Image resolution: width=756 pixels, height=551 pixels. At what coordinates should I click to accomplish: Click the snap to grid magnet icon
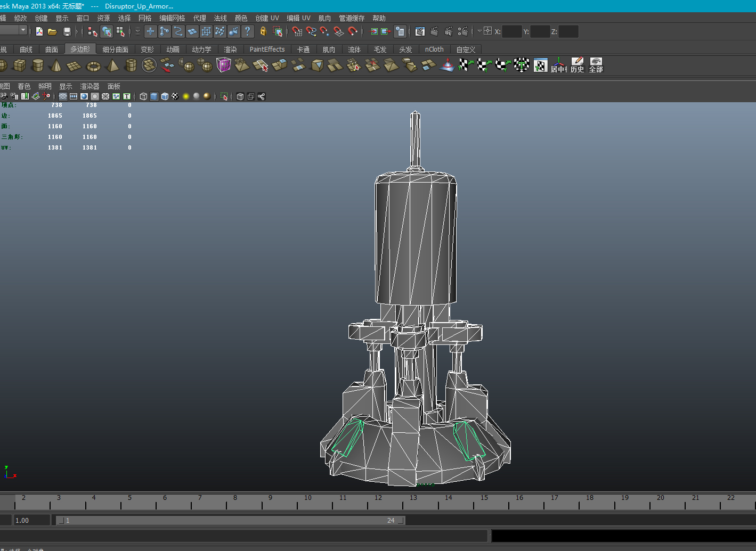tap(297, 32)
